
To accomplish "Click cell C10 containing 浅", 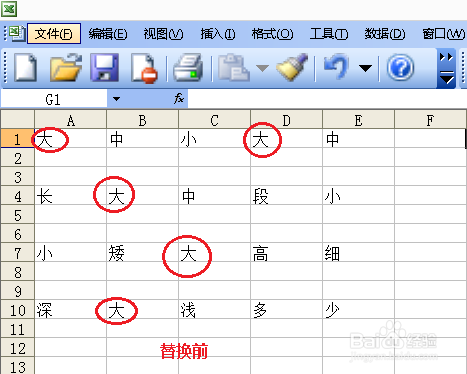I will pyautogui.click(x=214, y=310).
